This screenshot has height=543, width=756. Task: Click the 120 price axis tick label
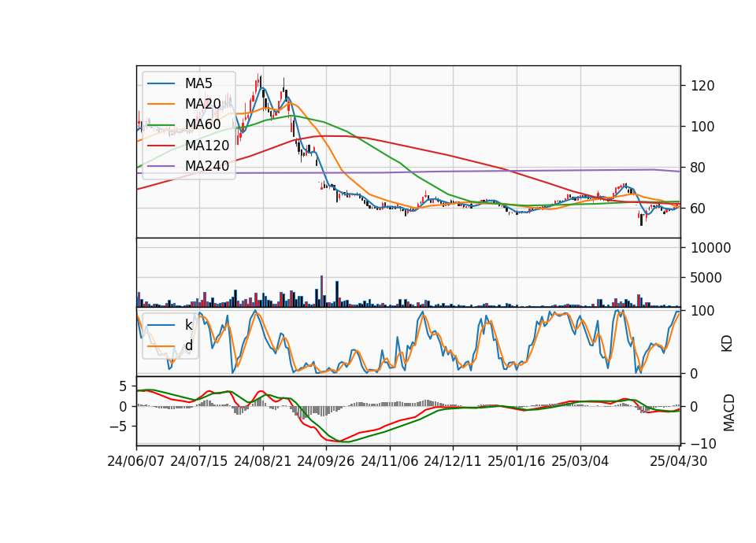point(702,87)
